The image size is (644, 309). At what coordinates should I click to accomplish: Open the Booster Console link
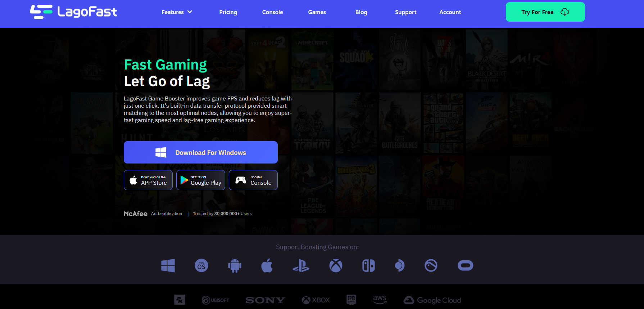tap(253, 180)
